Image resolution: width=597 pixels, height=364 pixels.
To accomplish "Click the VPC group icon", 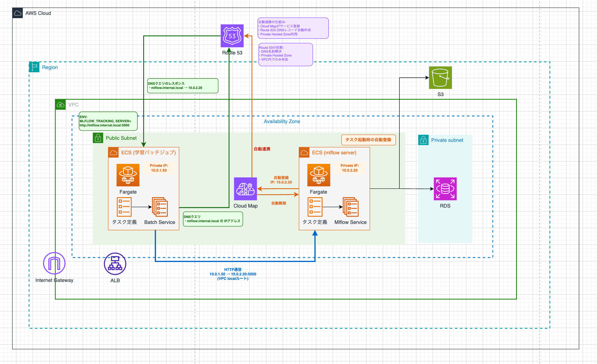I will coord(60,105).
